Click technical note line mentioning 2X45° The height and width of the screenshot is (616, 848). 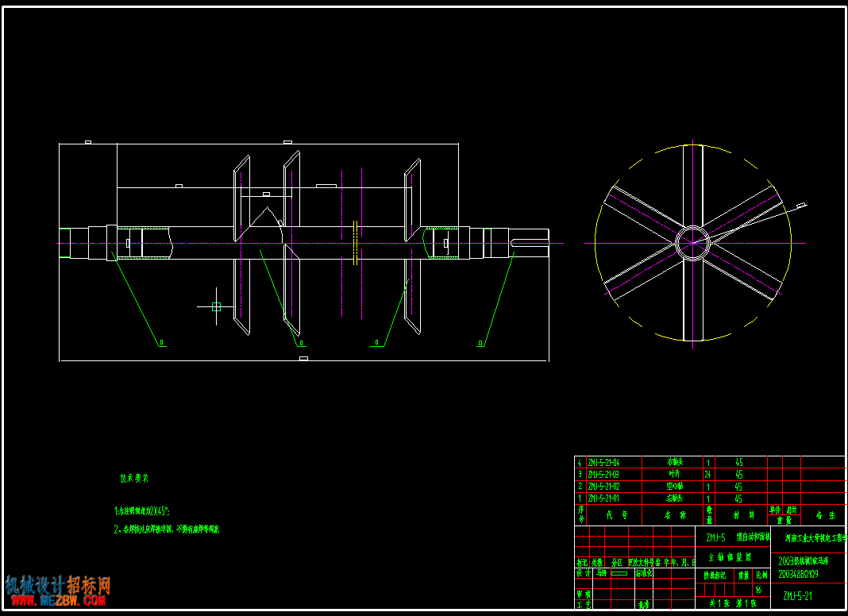tap(142, 510)
